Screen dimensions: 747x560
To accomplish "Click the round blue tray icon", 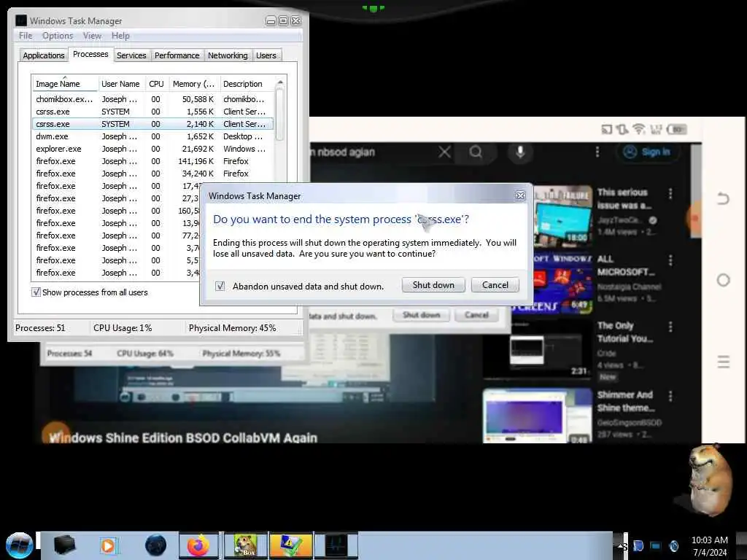I will click(673, 545).
